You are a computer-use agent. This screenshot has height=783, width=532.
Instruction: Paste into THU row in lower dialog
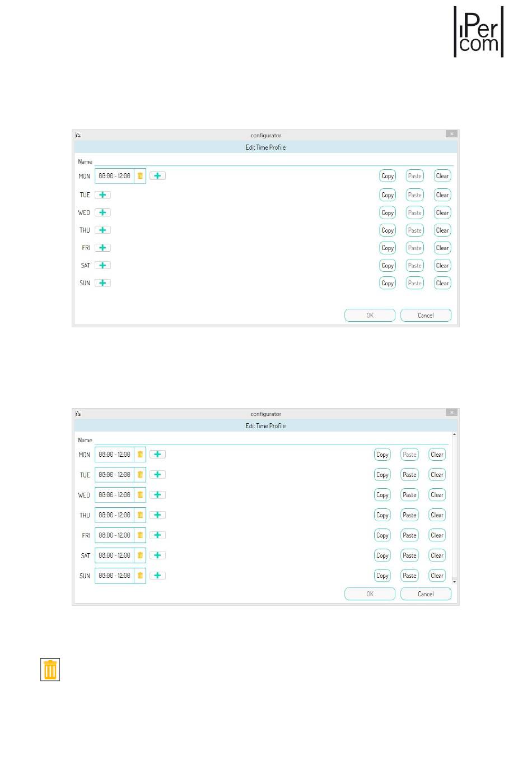410,515
